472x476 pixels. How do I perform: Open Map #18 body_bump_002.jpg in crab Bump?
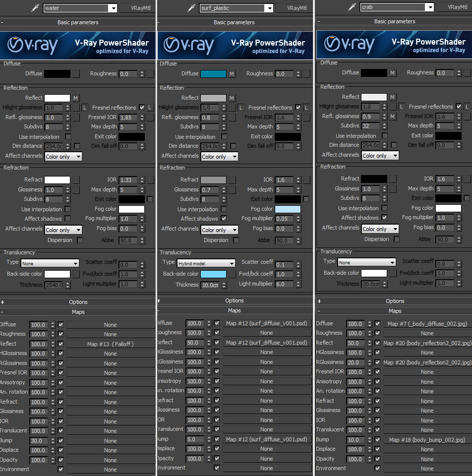(x=427, y=440)
